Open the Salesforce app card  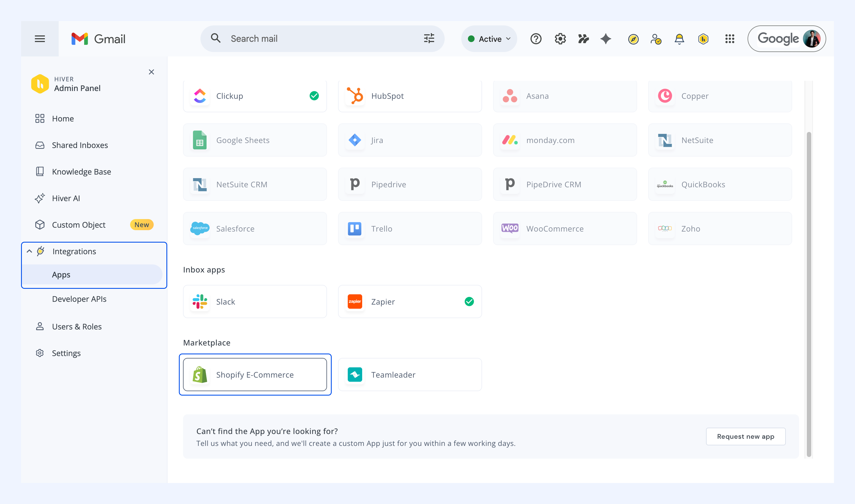[255, 228]
